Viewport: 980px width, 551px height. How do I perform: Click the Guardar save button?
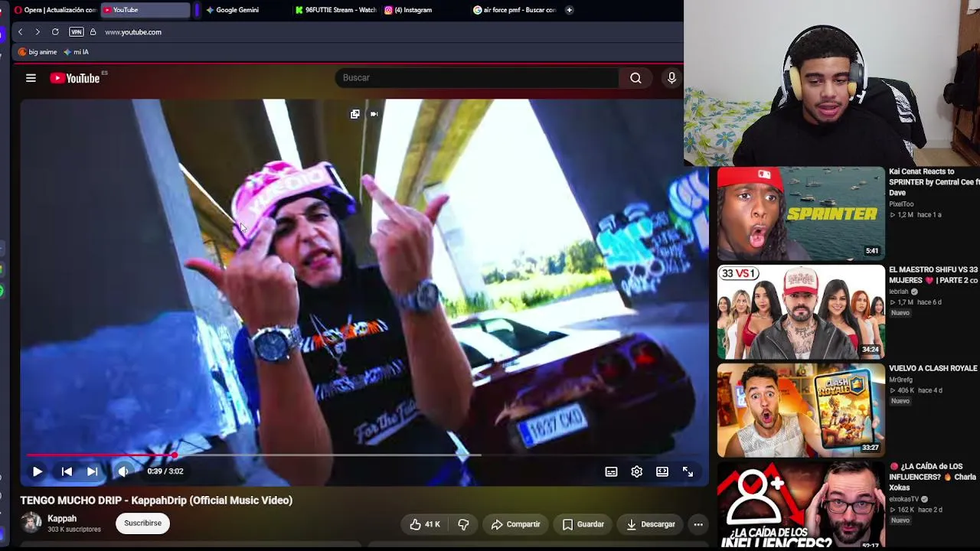583,524
